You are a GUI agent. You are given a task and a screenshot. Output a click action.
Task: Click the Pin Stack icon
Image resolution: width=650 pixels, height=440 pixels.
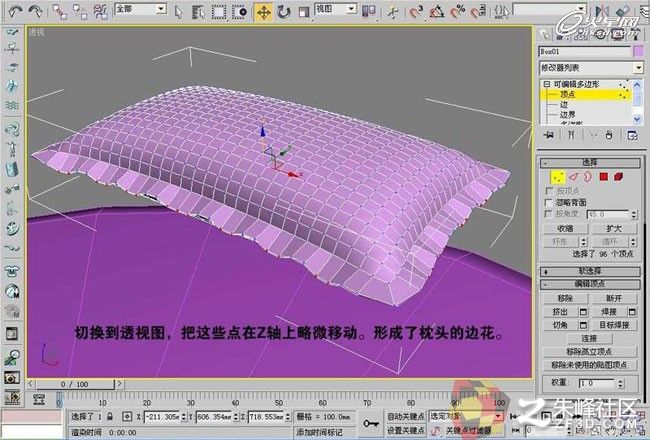pyautogui.click(x=550, y=135)
